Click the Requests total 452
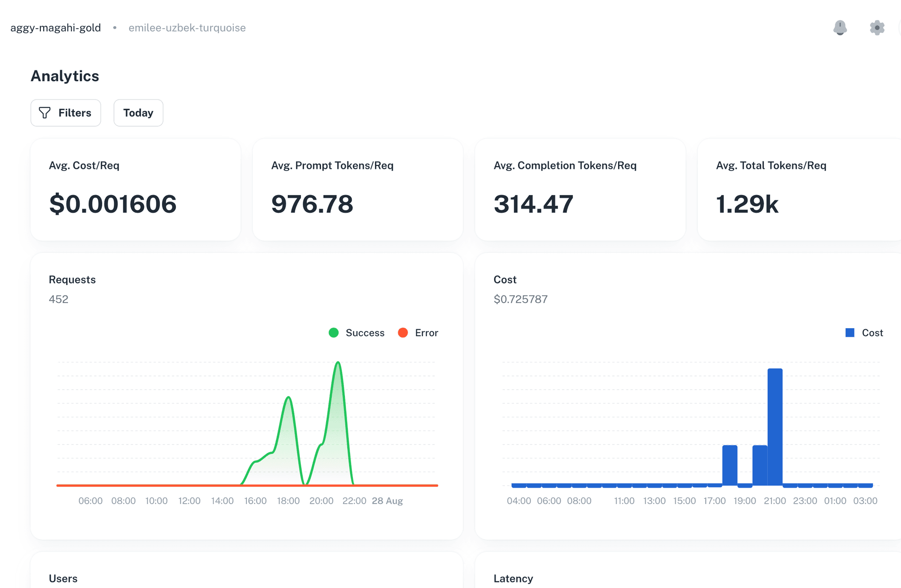The width and height of the screenshot is (901, 588). [59, 299]
